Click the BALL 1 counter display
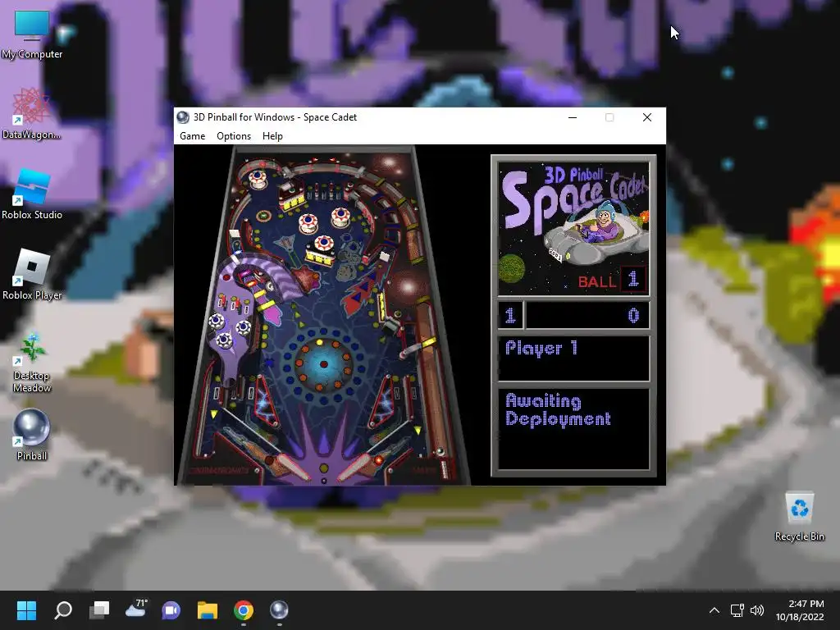 (x=611, y=280)
